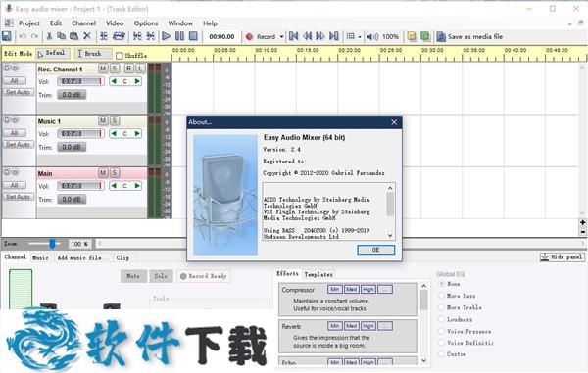The height and width of the screenshot is (373, 588).
Task: Start recording with the Record button
Action: pyautogui.click(x=261, y=36)
